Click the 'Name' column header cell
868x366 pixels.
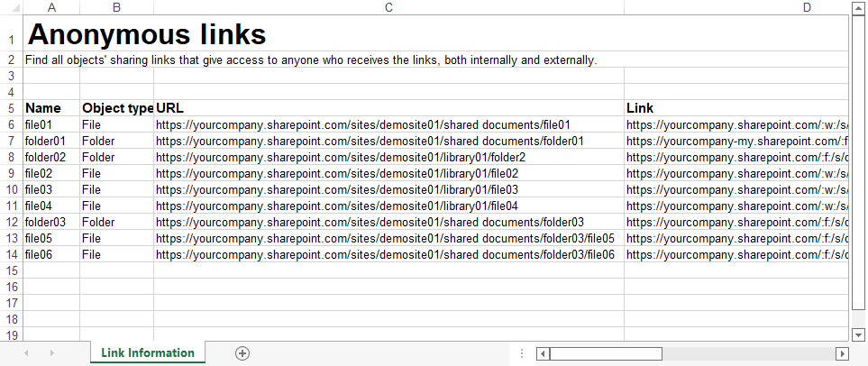coord(52,108)
